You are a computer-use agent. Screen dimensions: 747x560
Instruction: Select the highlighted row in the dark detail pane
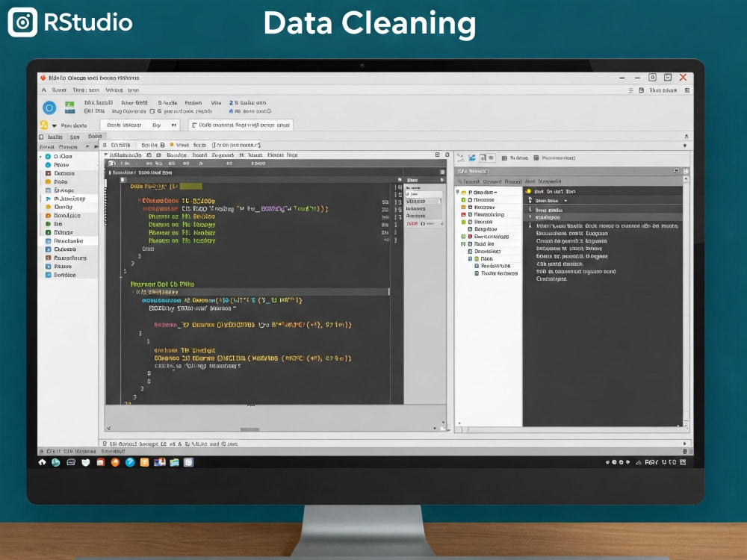point(603,217)
